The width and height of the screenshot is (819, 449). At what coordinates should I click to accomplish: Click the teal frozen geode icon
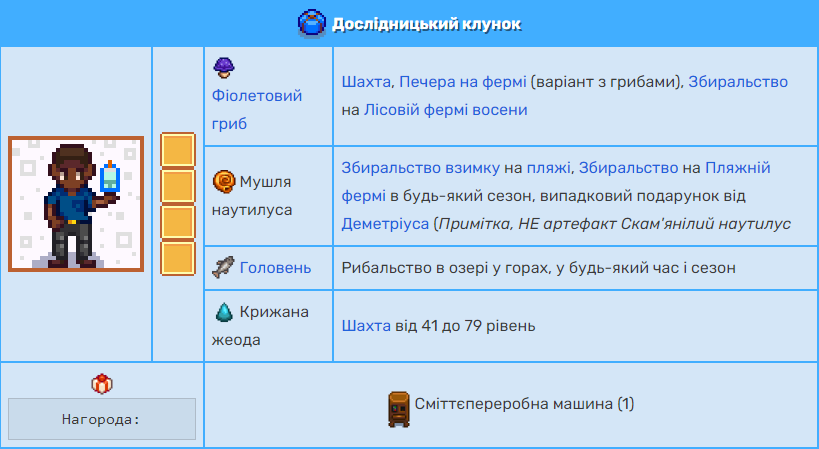[x=224, y=312]
